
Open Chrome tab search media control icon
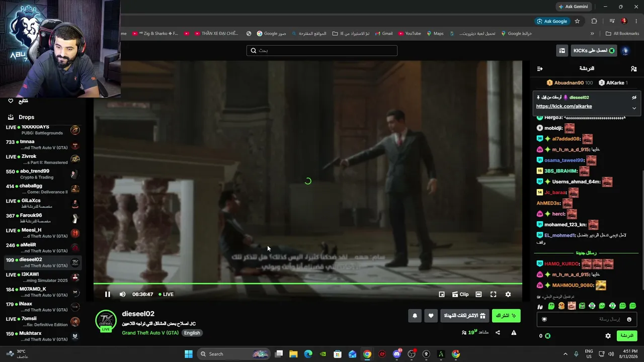tap(612, 21)
